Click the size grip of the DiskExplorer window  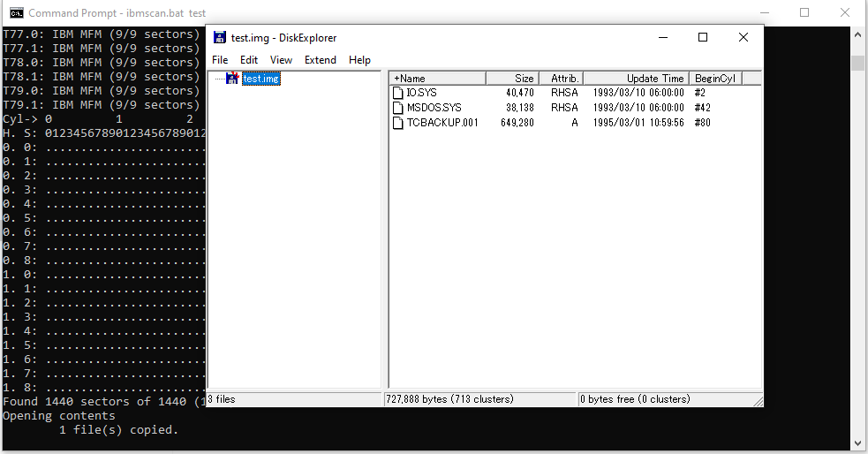758,401
